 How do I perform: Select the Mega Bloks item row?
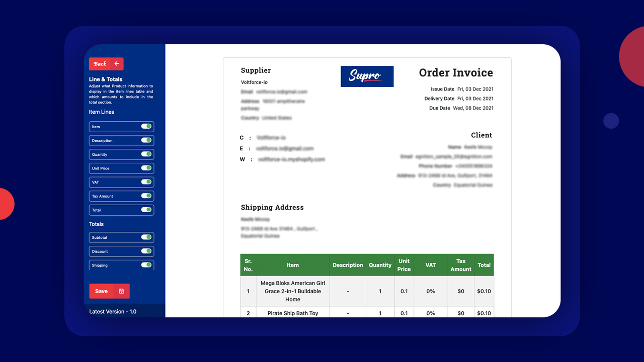tap(293, 291)
